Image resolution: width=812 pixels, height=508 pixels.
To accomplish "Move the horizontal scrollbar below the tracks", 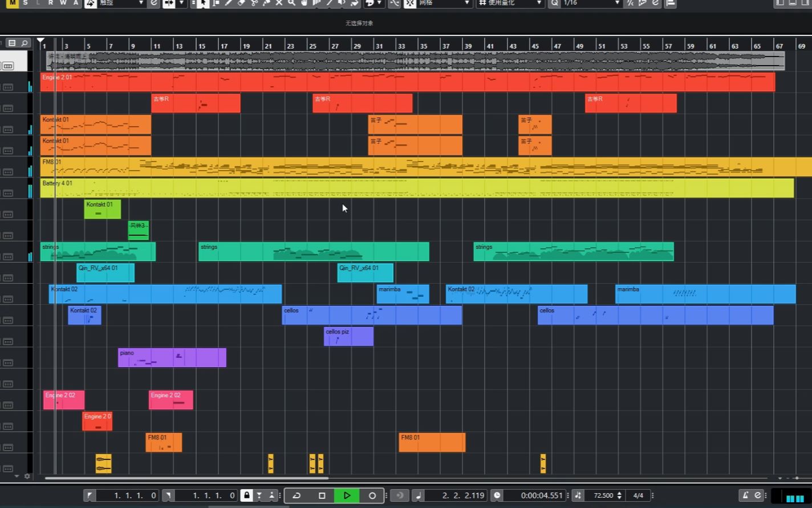I will click(186, 478).
